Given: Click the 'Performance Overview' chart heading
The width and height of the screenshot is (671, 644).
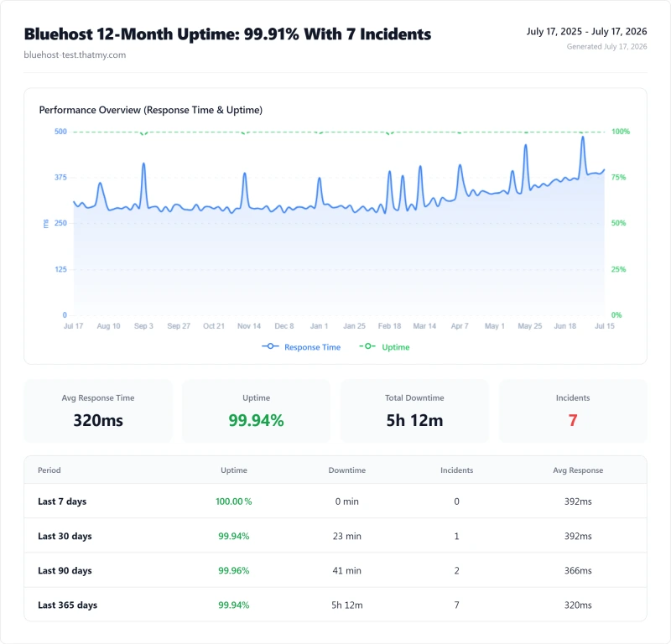Looking at the screenshot, I should click(151, 110).
